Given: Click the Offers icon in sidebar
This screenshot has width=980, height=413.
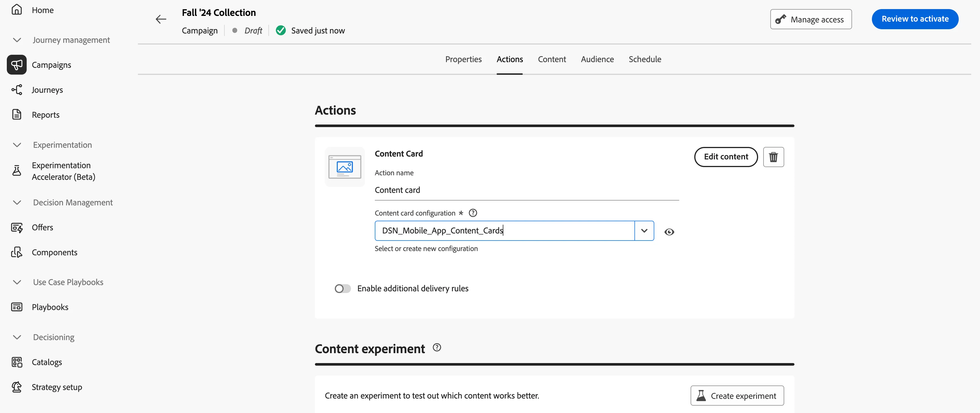Looking at the screenshot, I should tap(17, 227).
